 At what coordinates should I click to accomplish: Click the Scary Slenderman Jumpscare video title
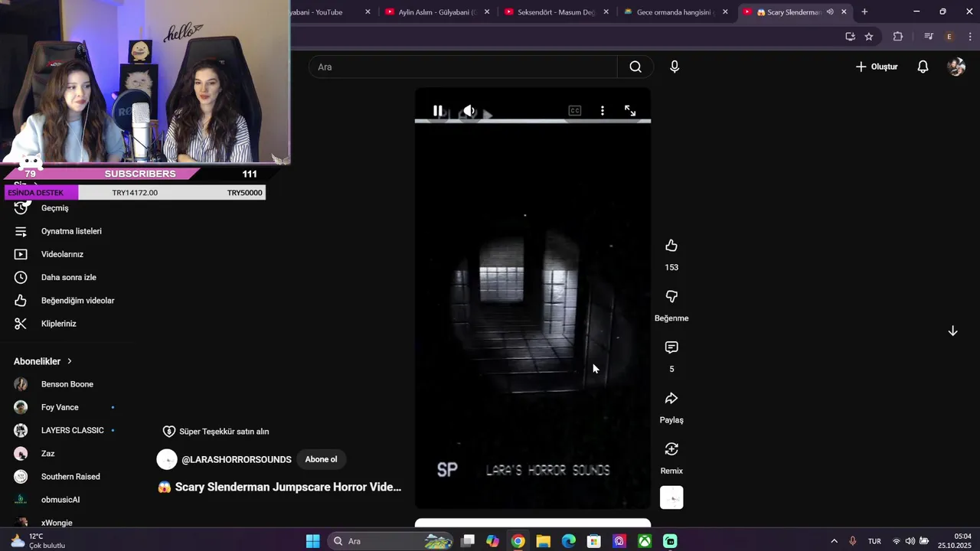(288, 487)
